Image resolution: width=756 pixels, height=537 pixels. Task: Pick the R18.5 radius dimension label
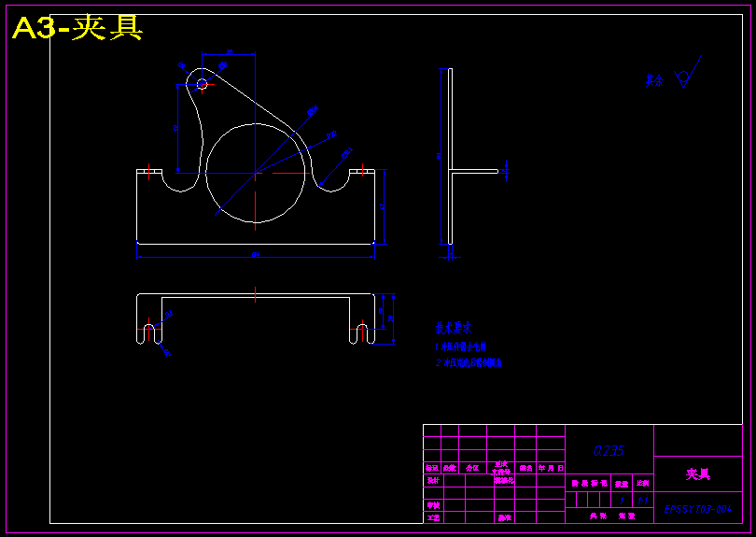tap(346, 153)
